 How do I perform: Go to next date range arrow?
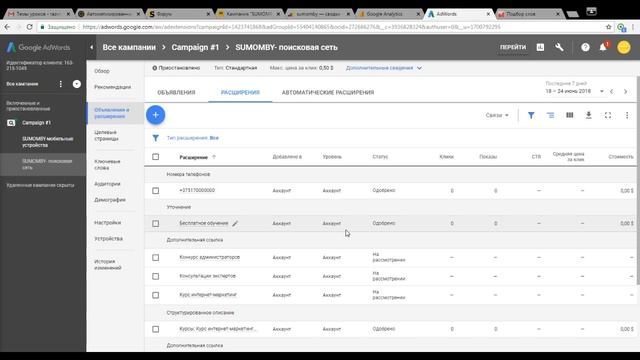[625, 91]
